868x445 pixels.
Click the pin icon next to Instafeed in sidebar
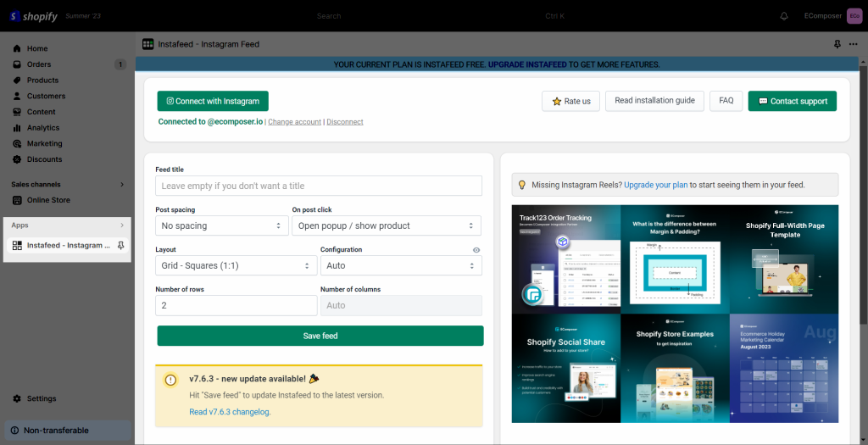[120, 245]
